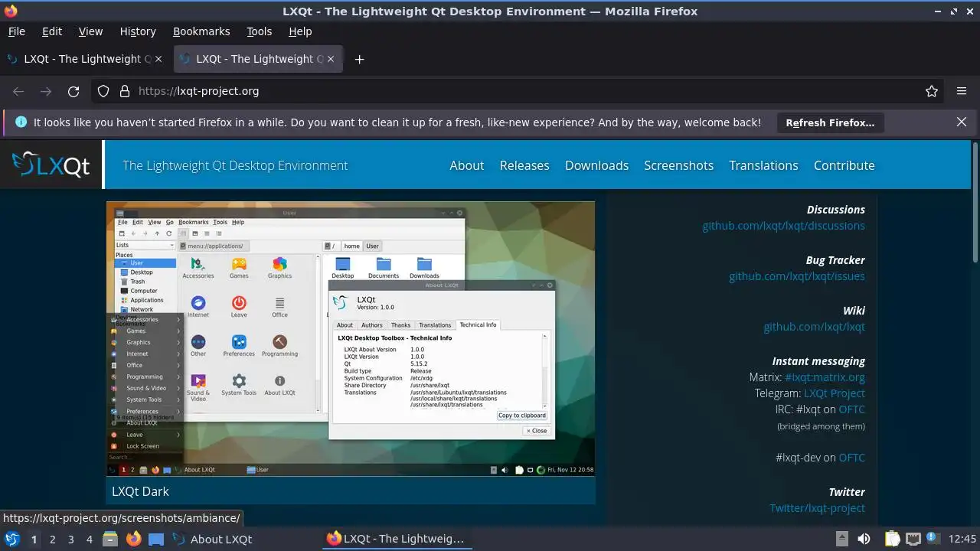Click the page vertical scrollbar thumb
Image resolution: width=980 pixels, height=551 pixels.
coord(975,203)
